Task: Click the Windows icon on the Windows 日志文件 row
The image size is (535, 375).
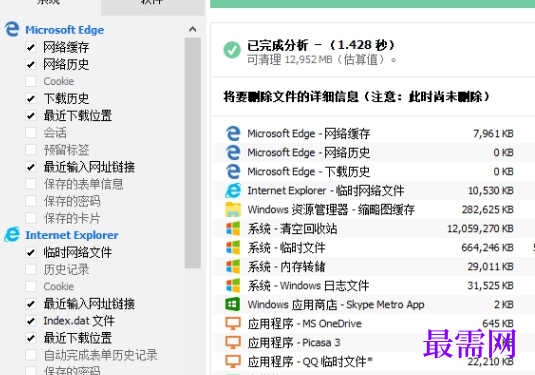Action: click(x=233, y=286)
